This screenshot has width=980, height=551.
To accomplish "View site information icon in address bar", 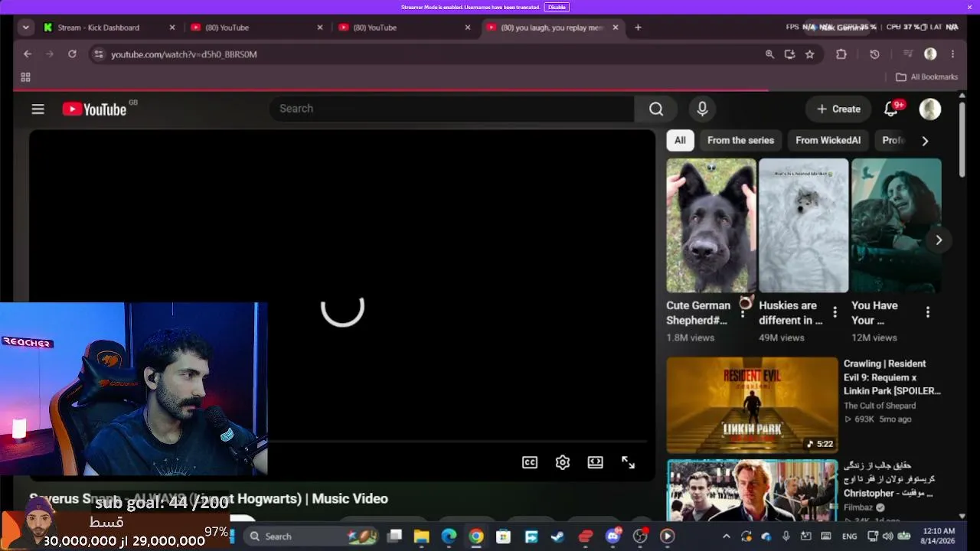I will [97, 54].
